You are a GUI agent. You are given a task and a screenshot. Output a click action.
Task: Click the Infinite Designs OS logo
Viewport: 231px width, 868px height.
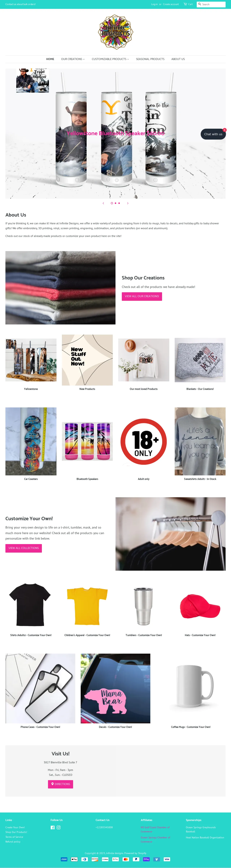click(115, 32)
